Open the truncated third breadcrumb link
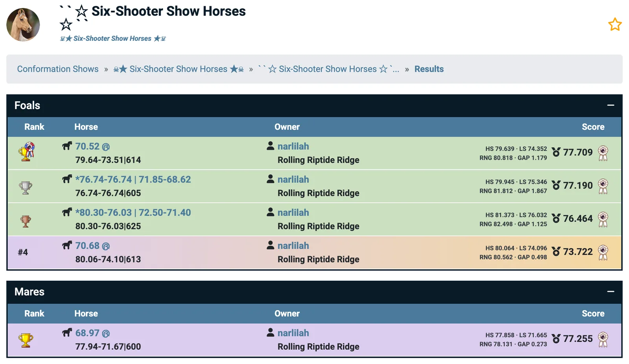Screen dimensions: 629x364 tap(329, 69)
